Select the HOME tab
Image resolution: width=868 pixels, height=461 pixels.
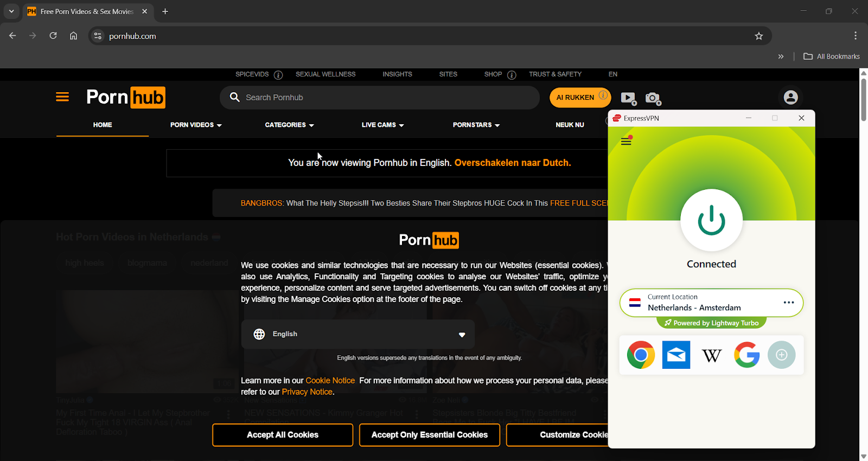point(103,125)
